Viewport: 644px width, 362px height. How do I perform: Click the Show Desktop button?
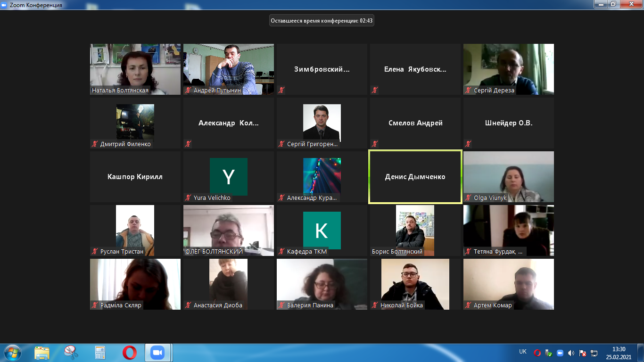640,353
